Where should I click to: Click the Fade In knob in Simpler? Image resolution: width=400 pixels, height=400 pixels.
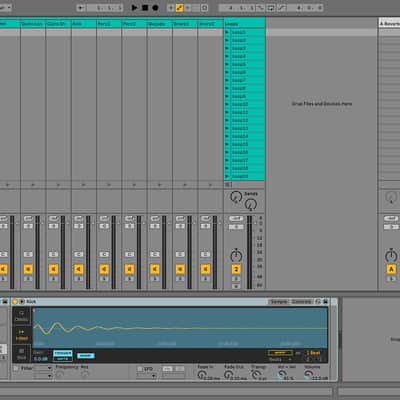point(201,375)
